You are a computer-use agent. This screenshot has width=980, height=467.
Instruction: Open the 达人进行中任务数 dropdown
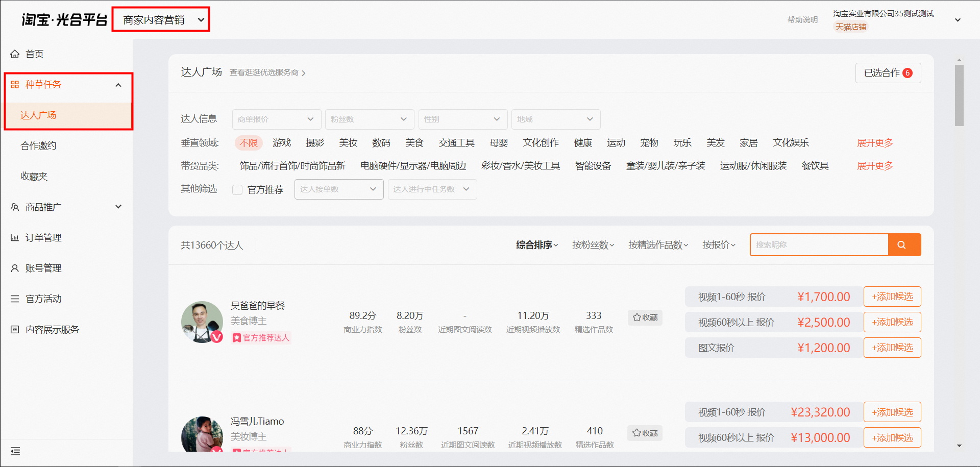(x=432, y=189)
